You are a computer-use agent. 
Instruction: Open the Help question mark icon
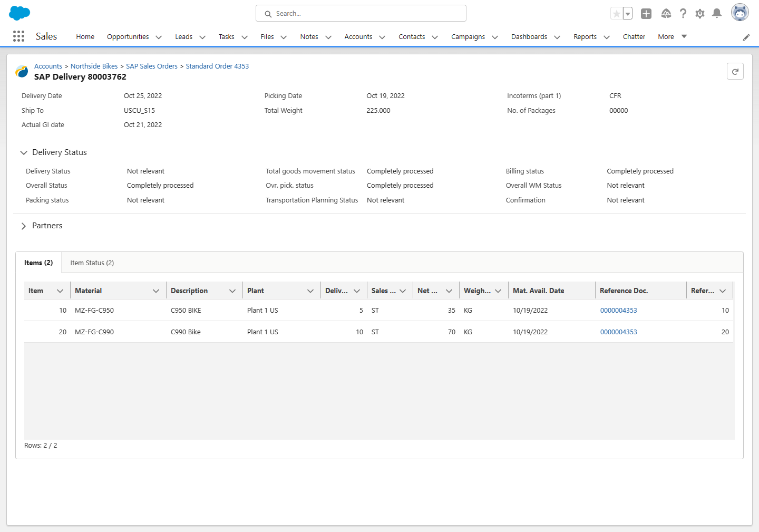[x=683, y=14]
